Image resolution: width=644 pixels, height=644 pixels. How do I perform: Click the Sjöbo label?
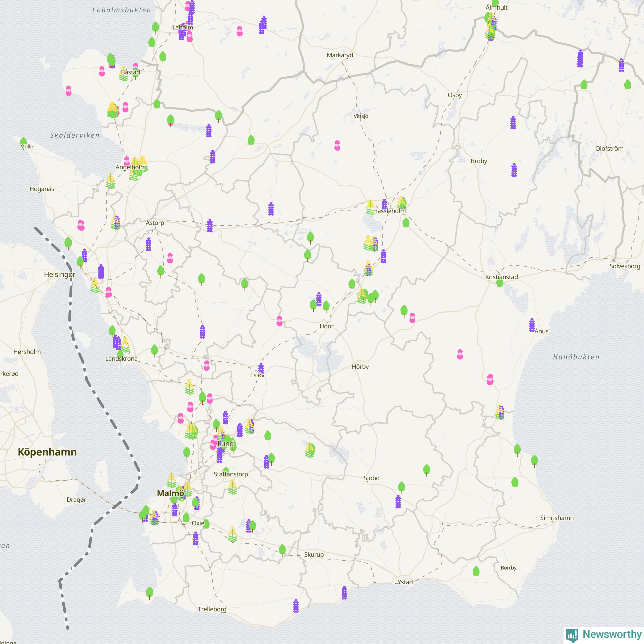pyautogui.click(x=372, y=478)
